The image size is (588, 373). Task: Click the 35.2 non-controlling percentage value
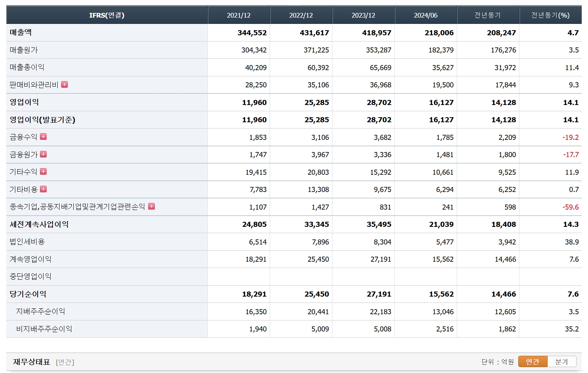(x=572, y=329)
